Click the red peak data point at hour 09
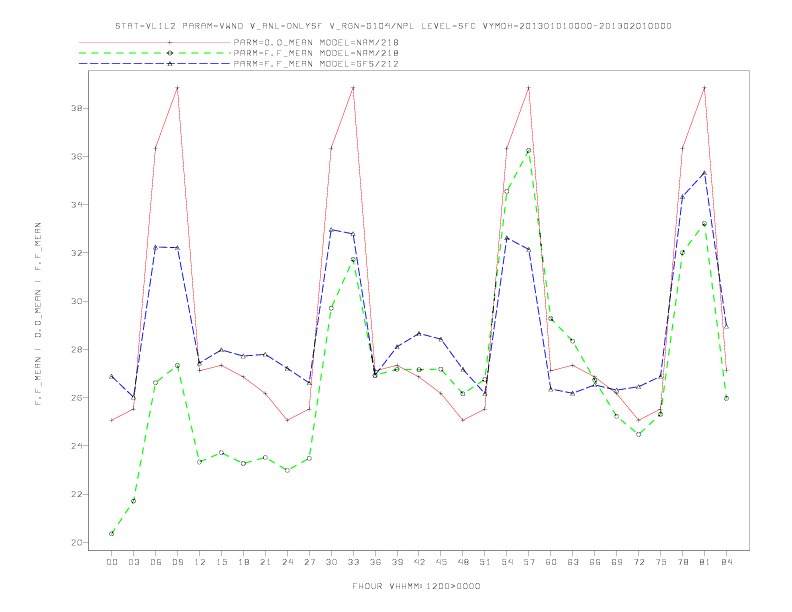This screenshot has height=612, width=792. pyautogui.click(x=177, y=88)
